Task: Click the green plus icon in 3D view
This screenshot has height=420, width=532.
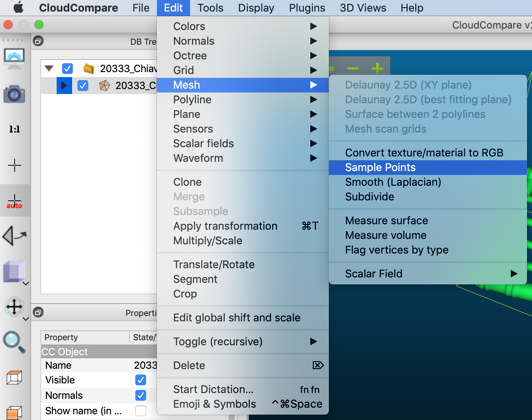Action: 377,69
